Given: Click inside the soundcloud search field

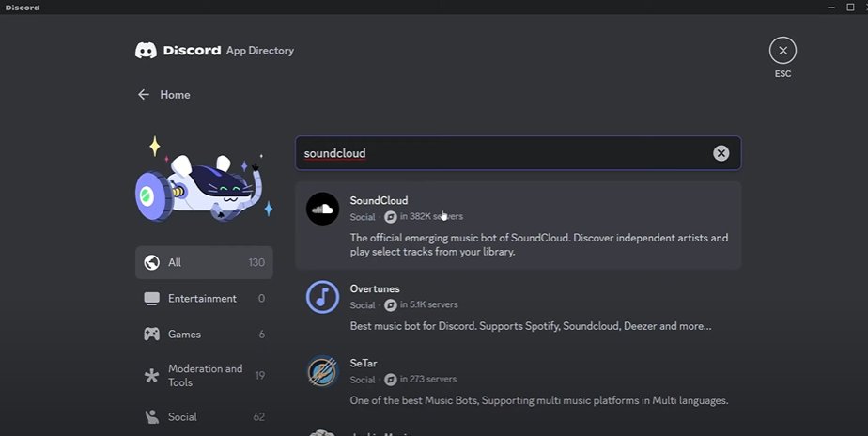Looking at the screenshot, I should click(x=518, y=153).
